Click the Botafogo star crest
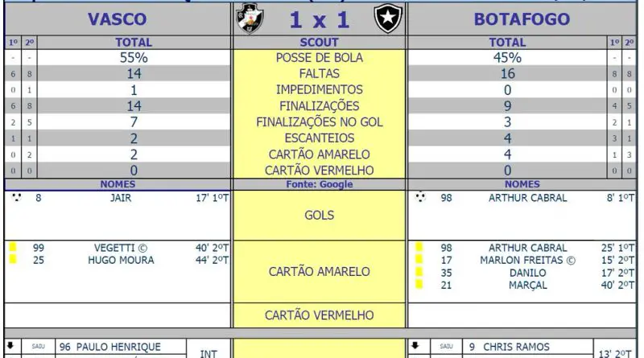644x358 pixels. click(388, 19)
